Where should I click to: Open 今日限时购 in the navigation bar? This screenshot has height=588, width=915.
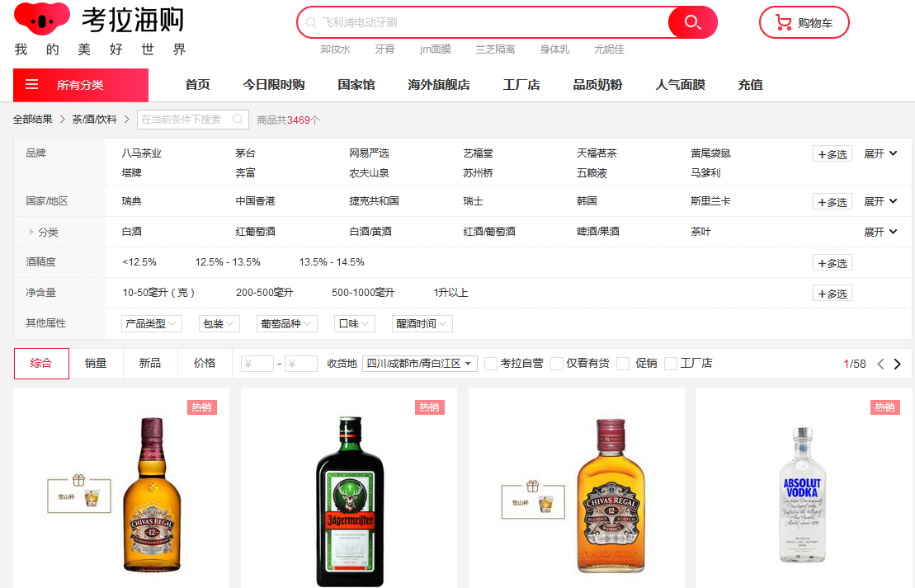point(273,85)
